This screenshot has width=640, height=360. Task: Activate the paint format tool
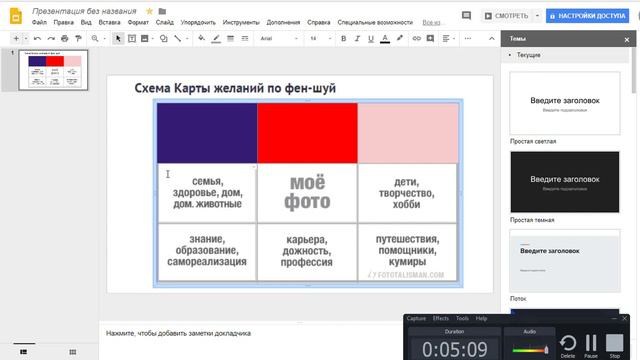click(x=78, y=38)
